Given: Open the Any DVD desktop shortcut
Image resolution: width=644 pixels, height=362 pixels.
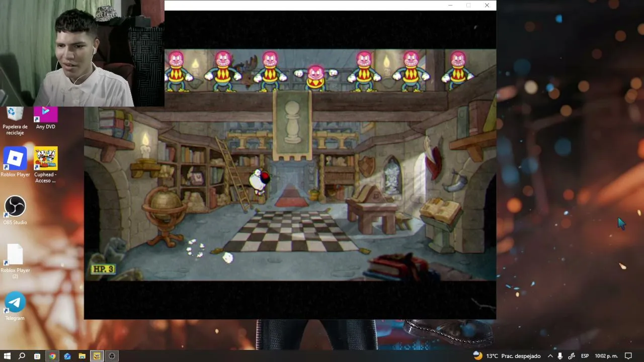Looking at the screenshot, I should point(45,118).
